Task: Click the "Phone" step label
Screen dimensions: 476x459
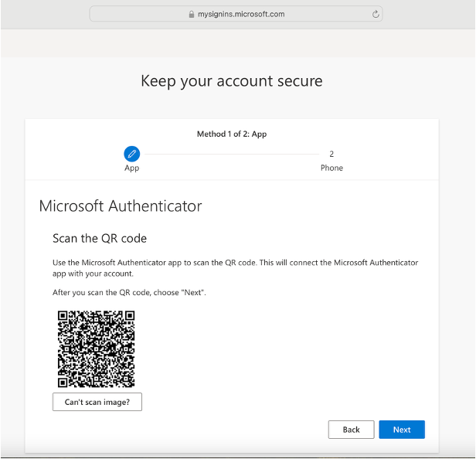Action: pos(331,168)
